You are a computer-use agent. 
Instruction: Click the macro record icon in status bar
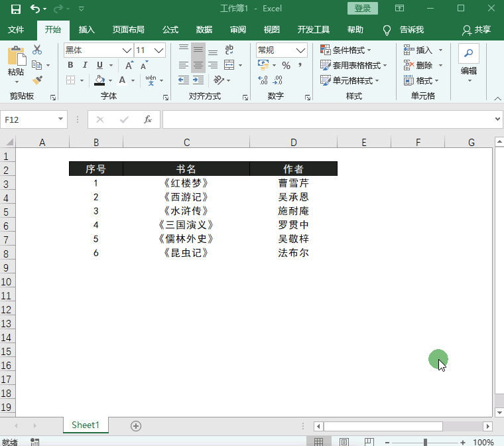34,442
